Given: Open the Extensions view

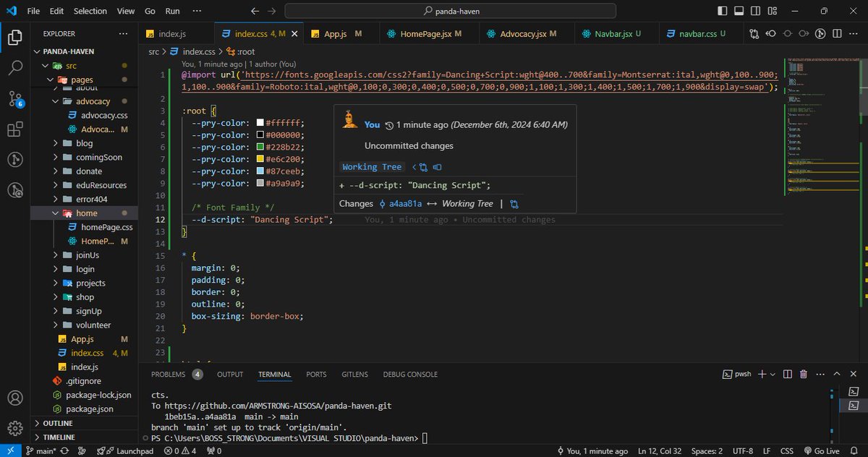Looking at the screenshot, I should coord(14,129).
